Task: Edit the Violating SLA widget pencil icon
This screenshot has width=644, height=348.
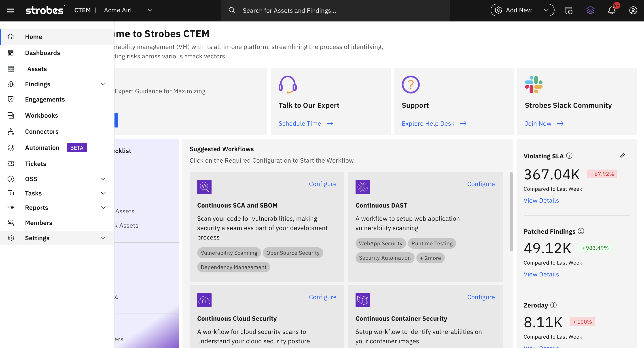Action: (x=622, y=156)
